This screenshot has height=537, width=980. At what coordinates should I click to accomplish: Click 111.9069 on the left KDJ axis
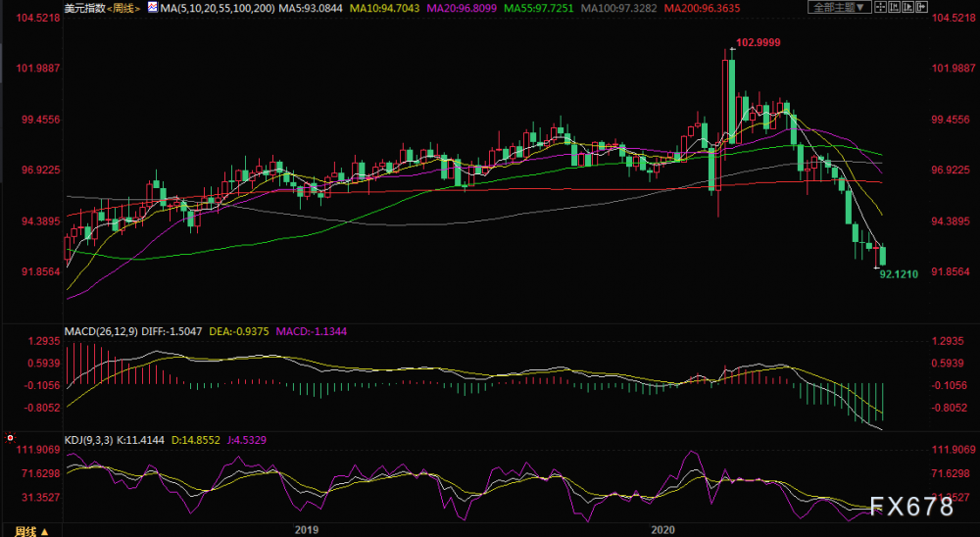(38, 450)
